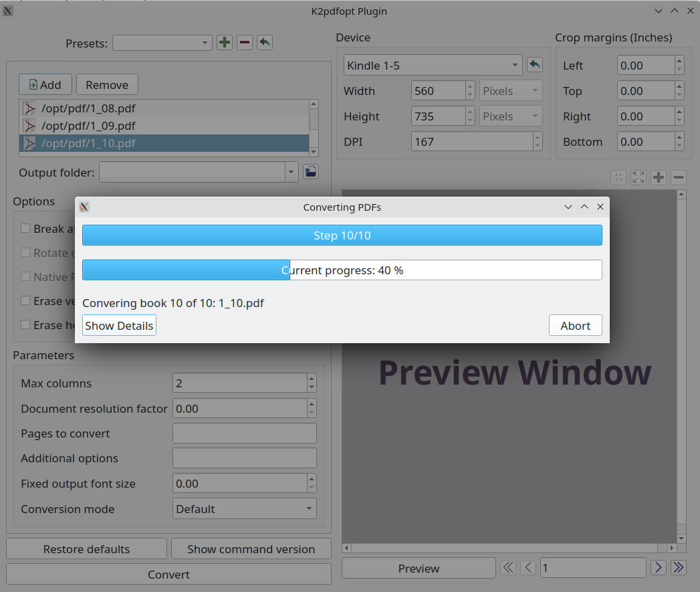Click the Fixed output font size field
700x592 pixels.
[x=240, y=484]
